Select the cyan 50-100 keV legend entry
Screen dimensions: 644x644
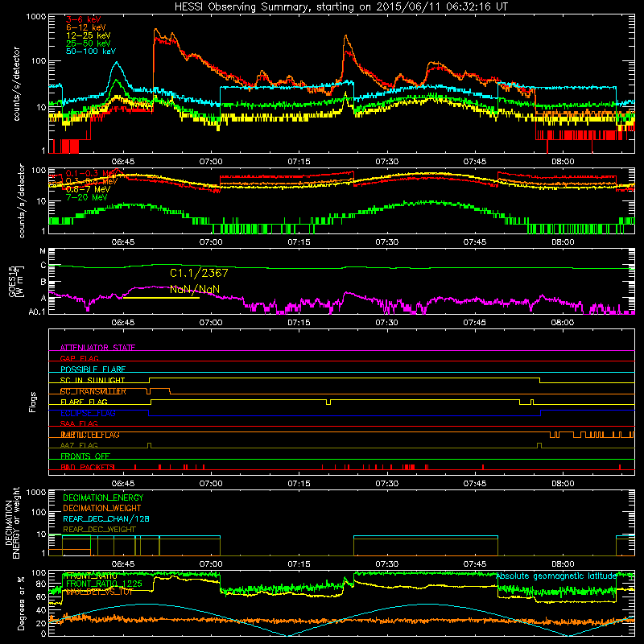coord(91,52)
